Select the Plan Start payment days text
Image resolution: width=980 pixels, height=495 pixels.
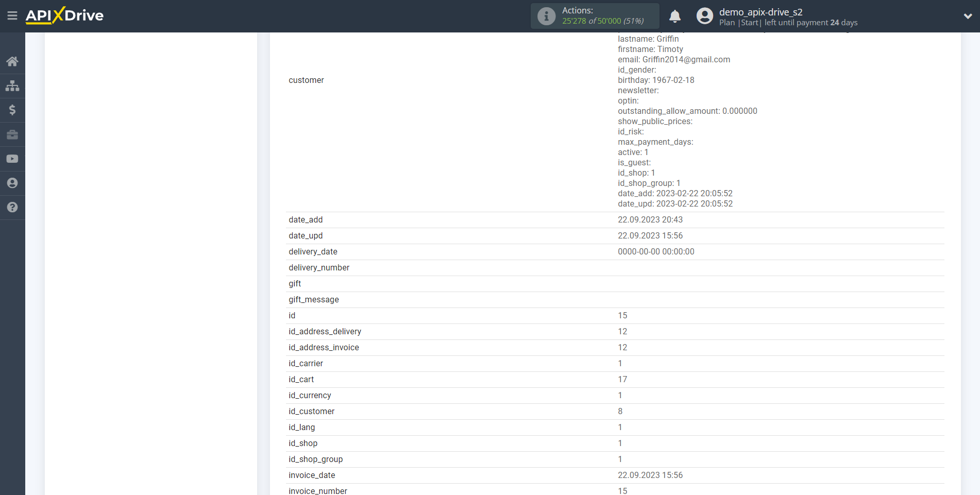click(788, 23)
